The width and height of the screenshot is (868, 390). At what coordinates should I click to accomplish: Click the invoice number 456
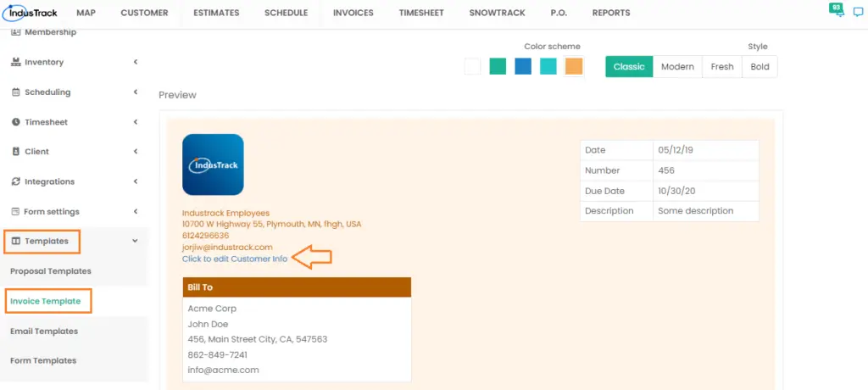[x=666, y=170]
